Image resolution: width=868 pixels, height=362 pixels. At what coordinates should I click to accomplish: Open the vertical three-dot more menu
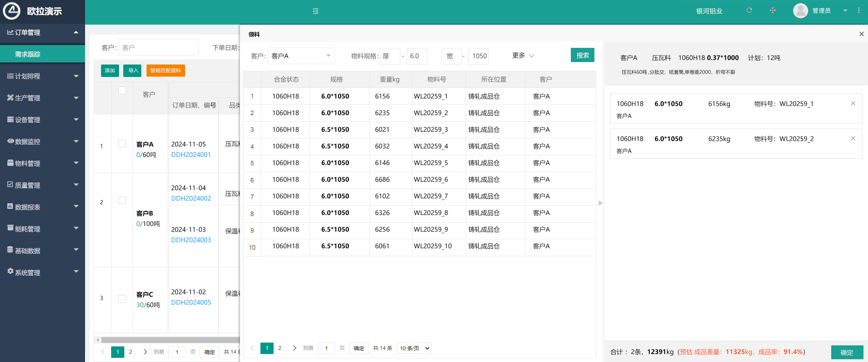click(859, 10)
